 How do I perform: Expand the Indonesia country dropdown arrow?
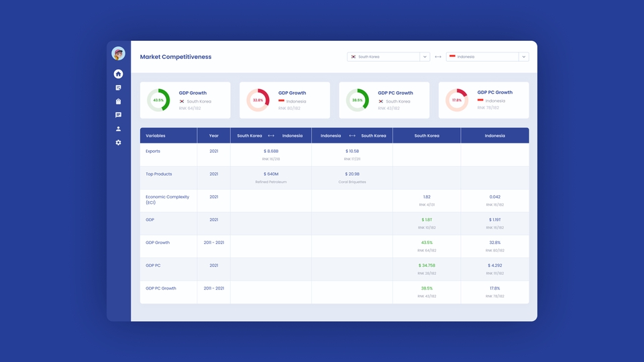coord(524,56)
